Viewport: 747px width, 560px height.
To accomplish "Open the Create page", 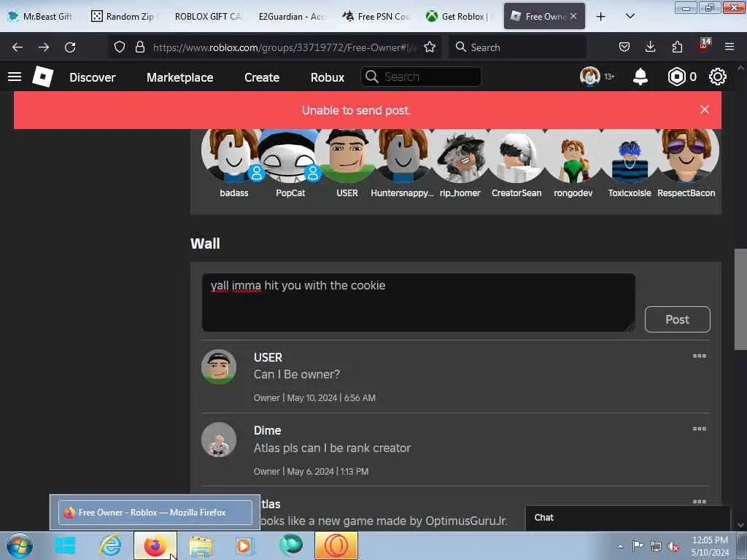I will tap(262, 77).
